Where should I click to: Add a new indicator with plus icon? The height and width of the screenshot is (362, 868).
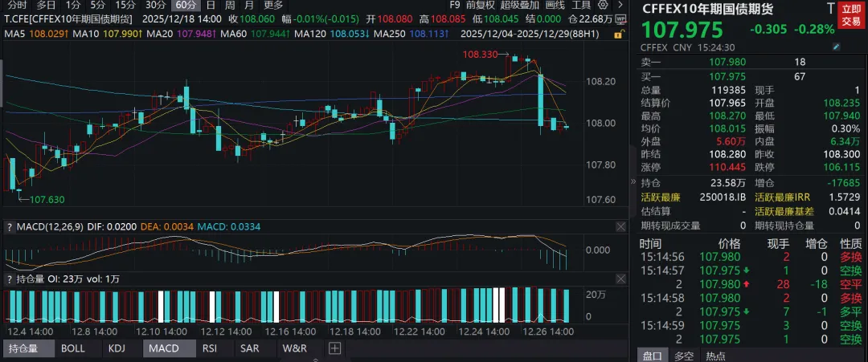point(334,348)
